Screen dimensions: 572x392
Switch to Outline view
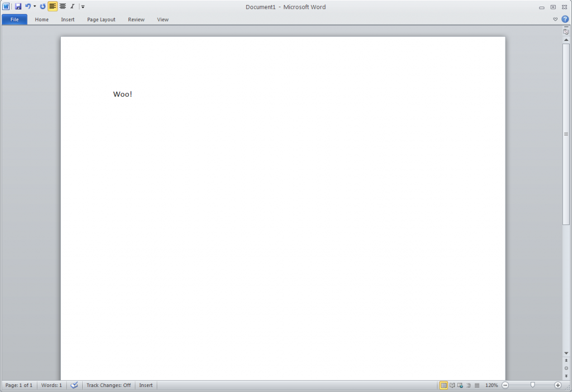[x=469, y=385]
